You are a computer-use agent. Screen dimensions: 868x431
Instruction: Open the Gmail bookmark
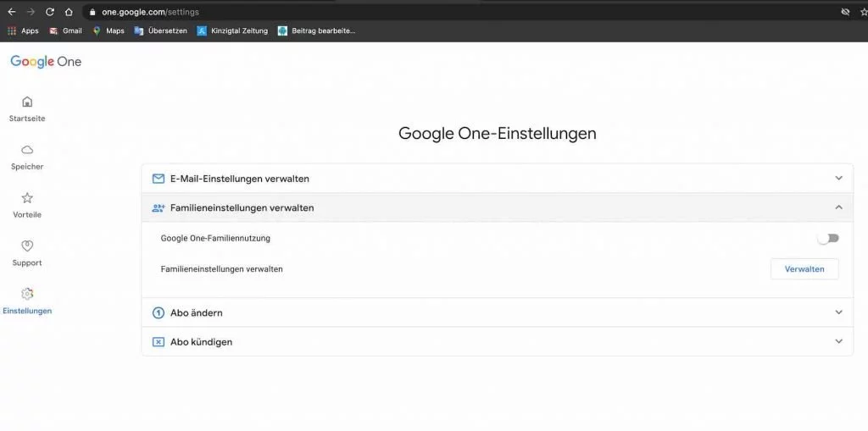coord(66,31)
